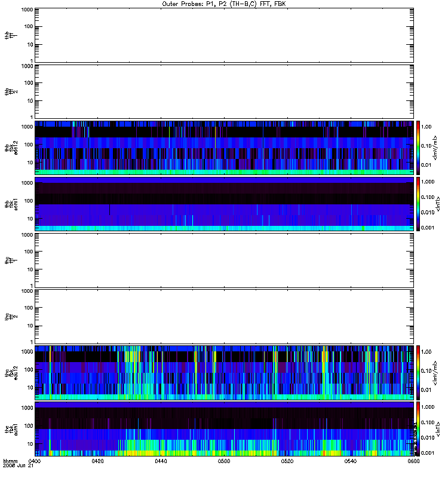Viewport: 448px width, 478px height.
Task: Select the thc fbk scm1 spectrogram panel
Action: click(223, 428)
